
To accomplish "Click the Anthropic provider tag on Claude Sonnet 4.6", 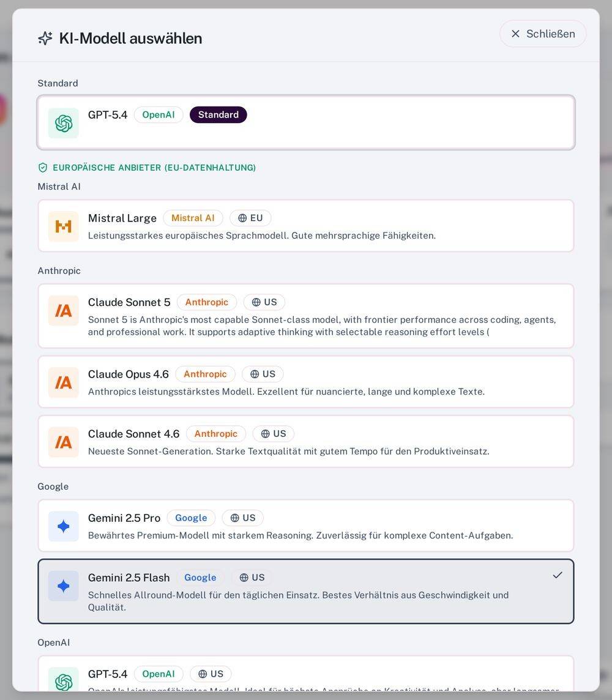I will 215,433.
